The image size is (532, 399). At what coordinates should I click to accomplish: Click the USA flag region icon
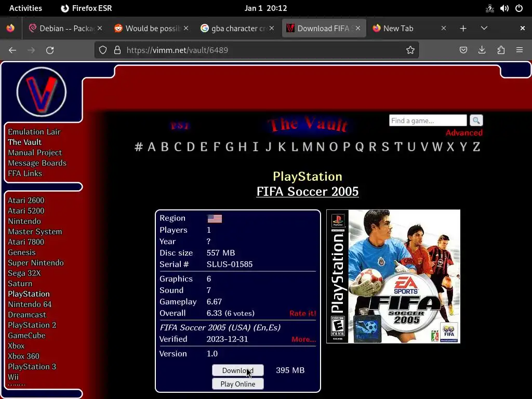point(215,219)
